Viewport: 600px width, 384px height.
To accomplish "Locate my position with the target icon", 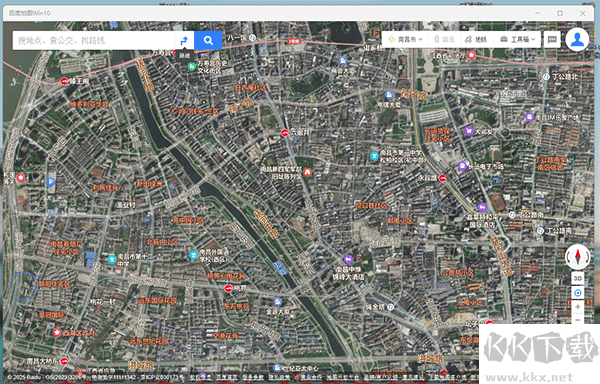I will tap(578, 293).
